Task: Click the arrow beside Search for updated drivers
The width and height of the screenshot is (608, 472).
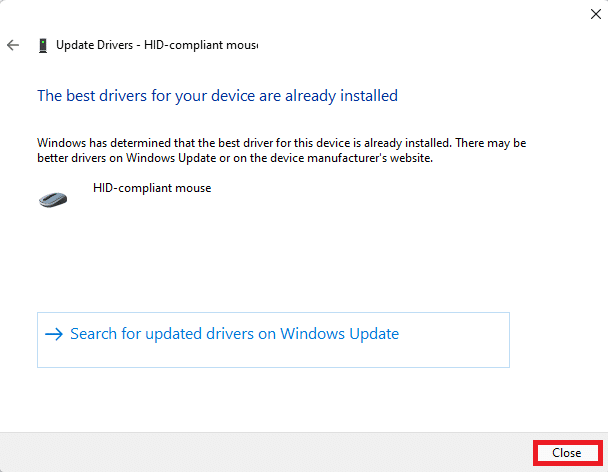Action: click(x=54, y=334)
